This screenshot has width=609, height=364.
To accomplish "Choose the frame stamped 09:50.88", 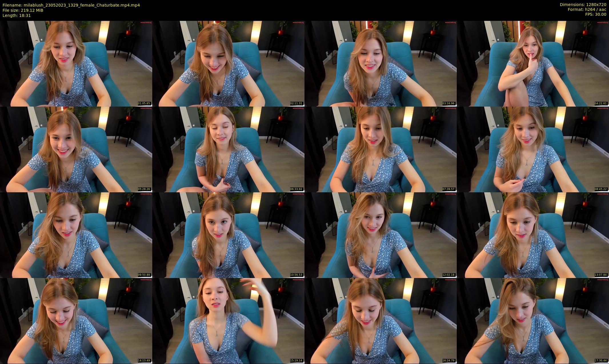I will point(76,235).
